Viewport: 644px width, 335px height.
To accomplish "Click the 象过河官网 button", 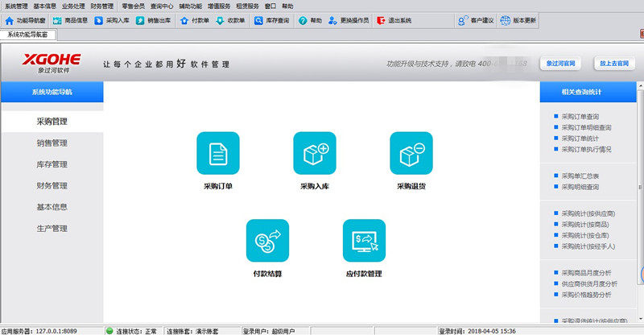I will [x=560, y=64].
